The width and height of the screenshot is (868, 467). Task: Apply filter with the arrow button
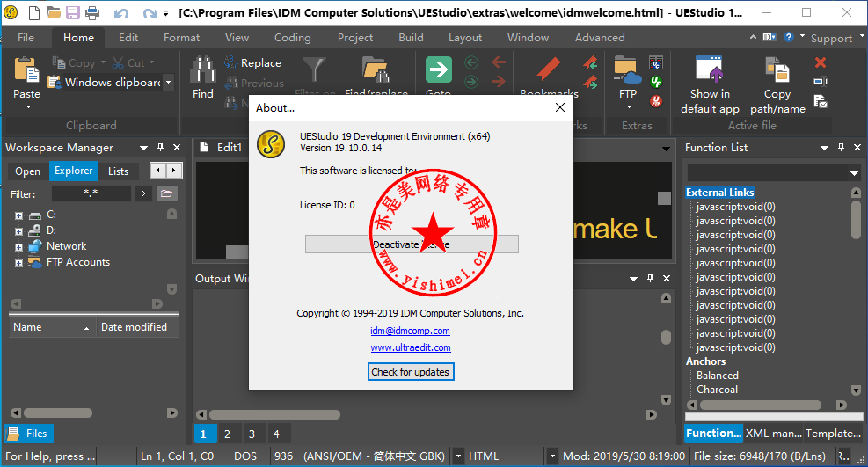pyautogui.click(x=142, y=193)
